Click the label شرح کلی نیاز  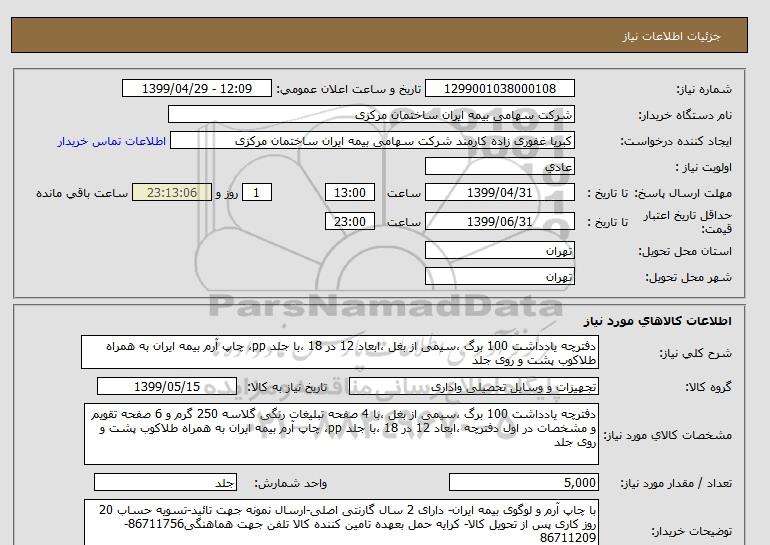pos(695,353)
